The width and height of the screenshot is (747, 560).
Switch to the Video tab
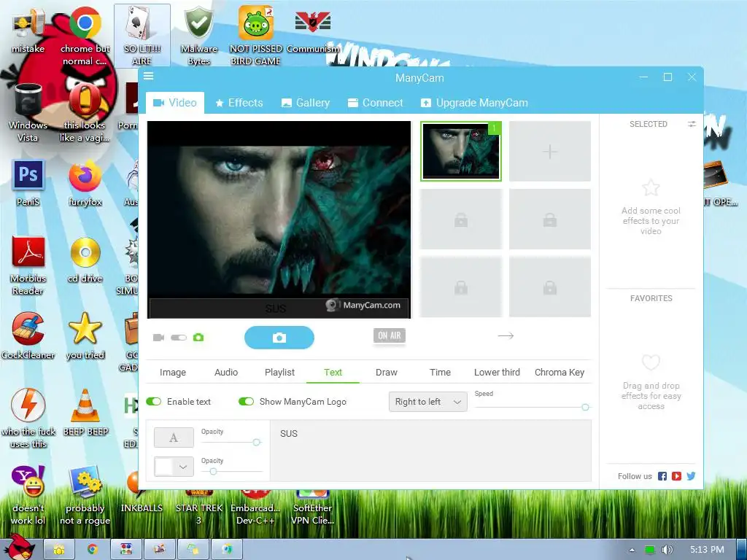pyautogui.click(x=175, y=103)
